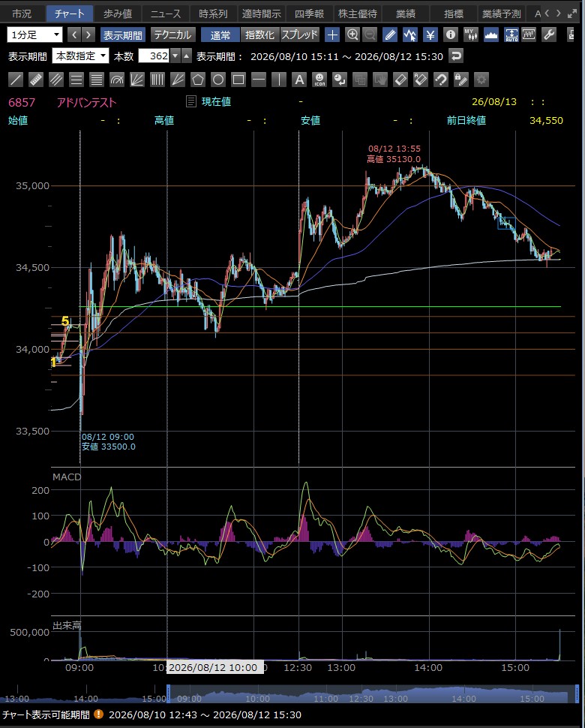
Task: Click the yen price display icon
Action: tap(430, 35)
